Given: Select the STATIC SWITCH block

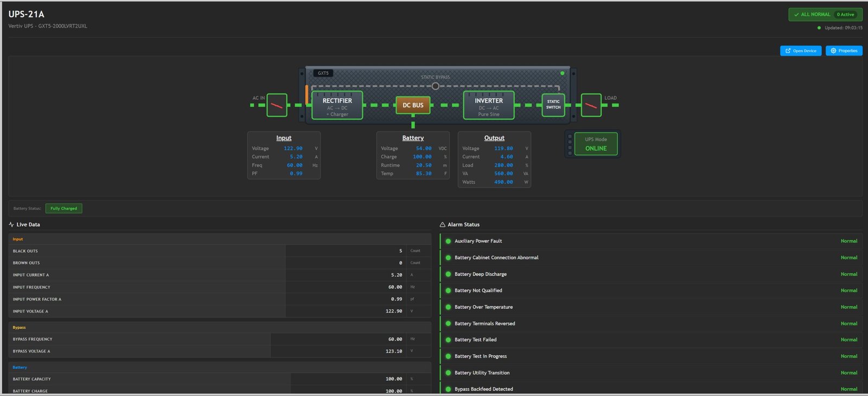Looking at the screenshot, I should 553,105.
